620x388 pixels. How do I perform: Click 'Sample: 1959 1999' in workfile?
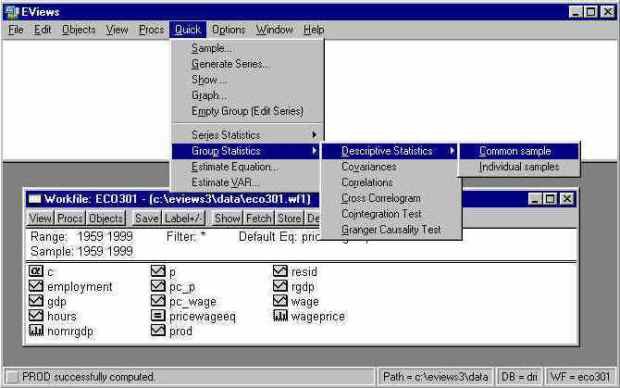coord(81,251)
